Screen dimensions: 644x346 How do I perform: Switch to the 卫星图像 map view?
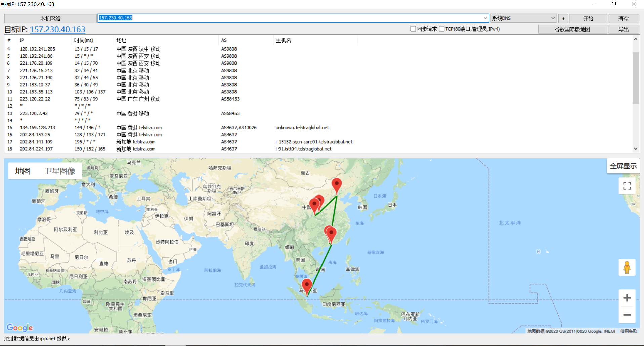pos(60,171)
